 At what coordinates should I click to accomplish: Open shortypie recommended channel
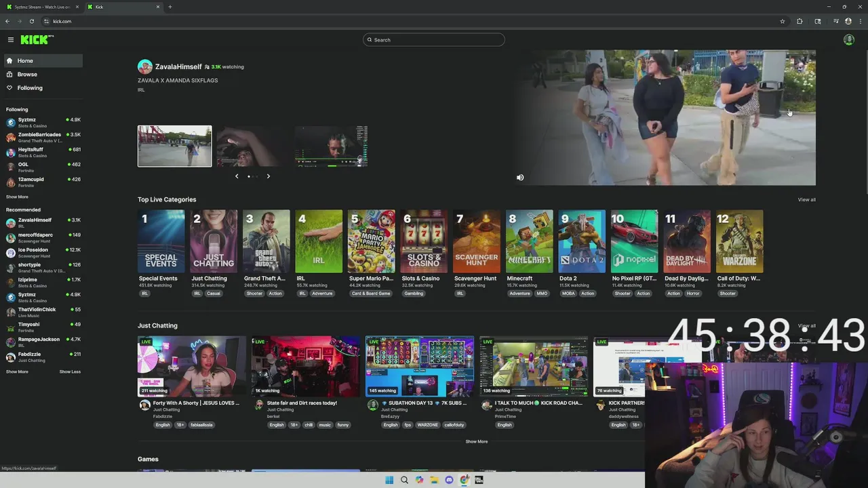click(43, 268)
